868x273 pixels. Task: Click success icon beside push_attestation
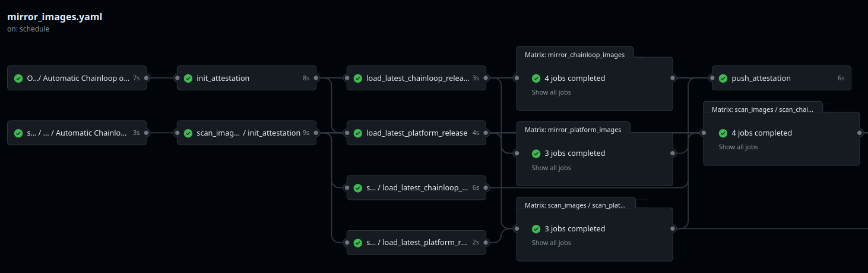[x=723, y=78]
